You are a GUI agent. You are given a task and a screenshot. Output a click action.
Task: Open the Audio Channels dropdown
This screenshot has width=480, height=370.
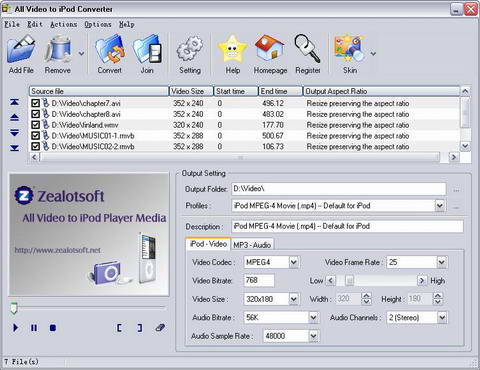pos(442,317)
